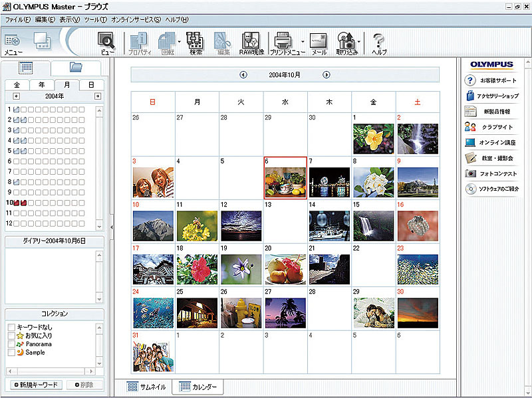Click the 新規キーワード button
532x398 pixels.
[x=36, y=385]
